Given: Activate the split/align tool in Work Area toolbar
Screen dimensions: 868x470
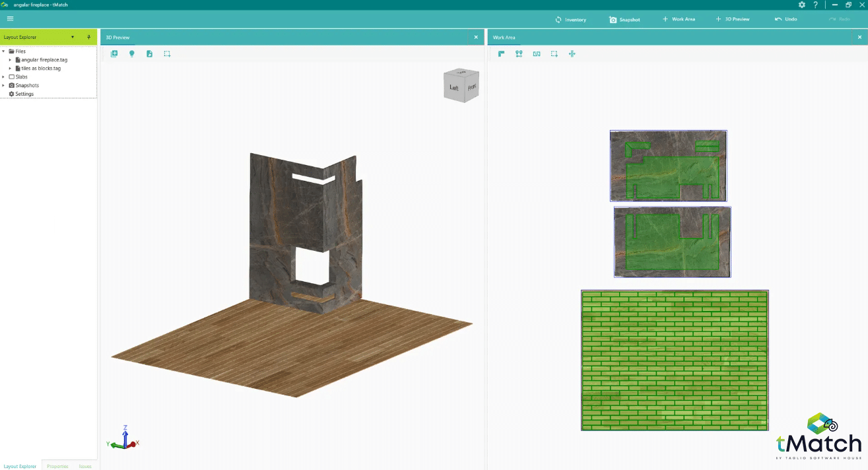Looking at the screenshot, I should (572, 53).
